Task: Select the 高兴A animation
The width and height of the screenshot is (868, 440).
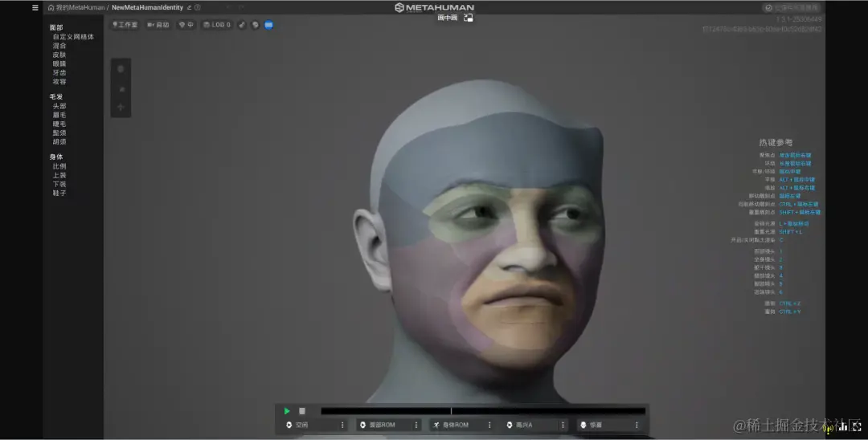Action: [x=530, y=425]
